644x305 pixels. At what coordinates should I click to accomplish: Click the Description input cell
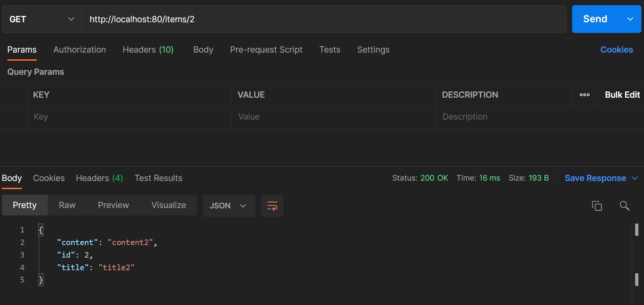click(540, 117)
